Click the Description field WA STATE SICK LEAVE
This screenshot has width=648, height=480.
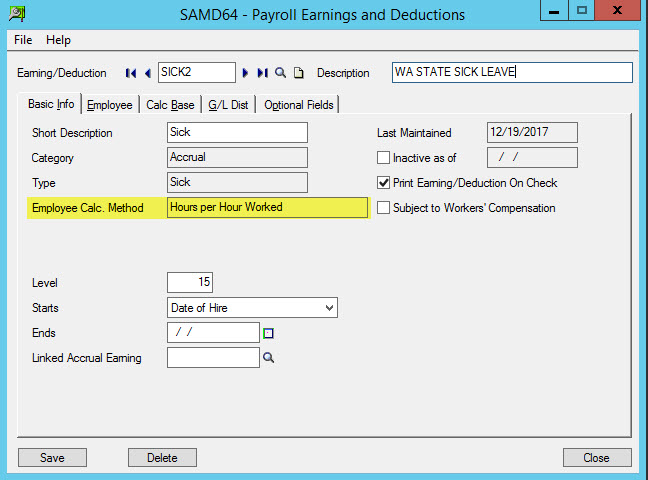512,72
